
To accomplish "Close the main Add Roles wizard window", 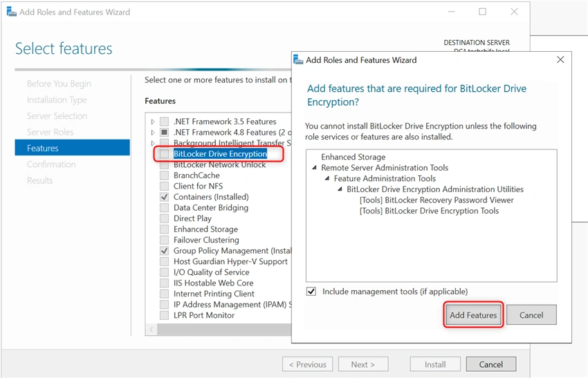I will point(514,12).
